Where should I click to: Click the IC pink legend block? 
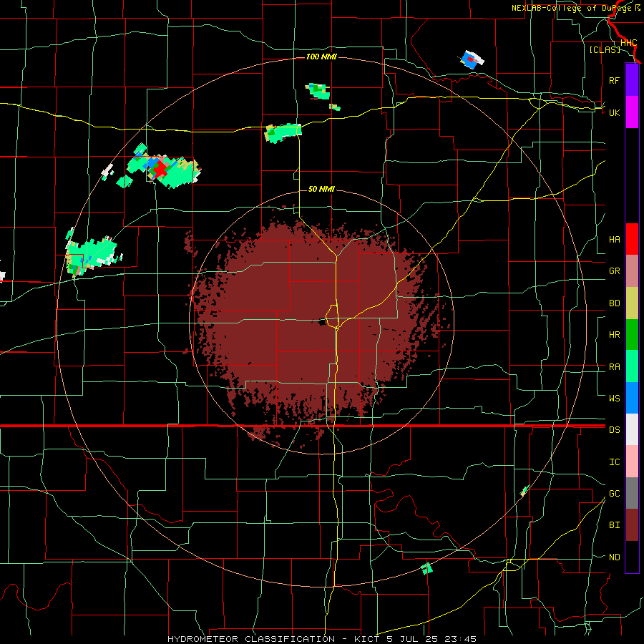point(632,462)
